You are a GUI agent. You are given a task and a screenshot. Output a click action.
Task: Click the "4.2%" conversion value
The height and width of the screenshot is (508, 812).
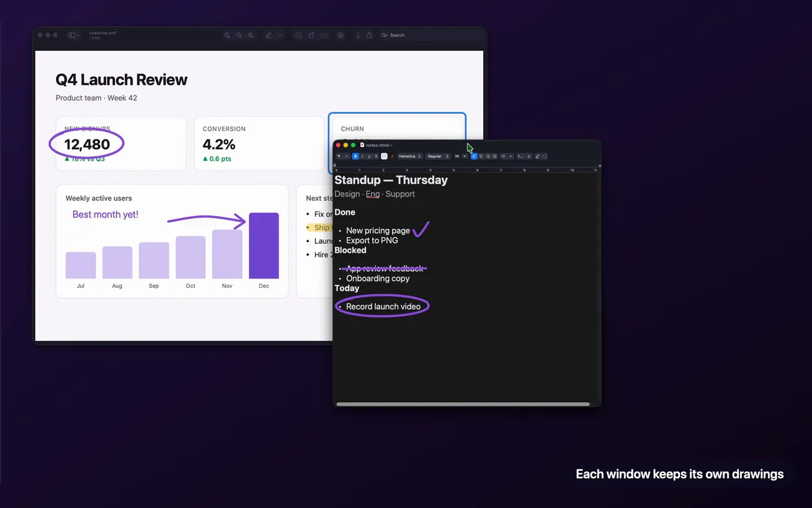[x=219, y=144]
